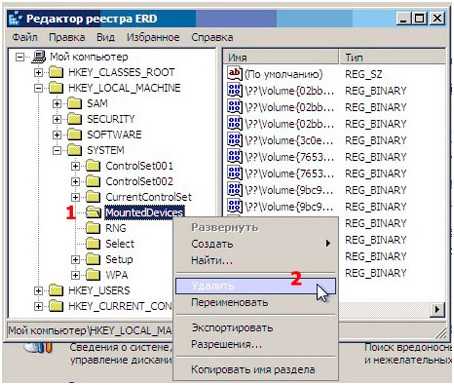Click REG_SZ type cell
Viewport: 454px width, 385px height.
(x=363, y=74)
